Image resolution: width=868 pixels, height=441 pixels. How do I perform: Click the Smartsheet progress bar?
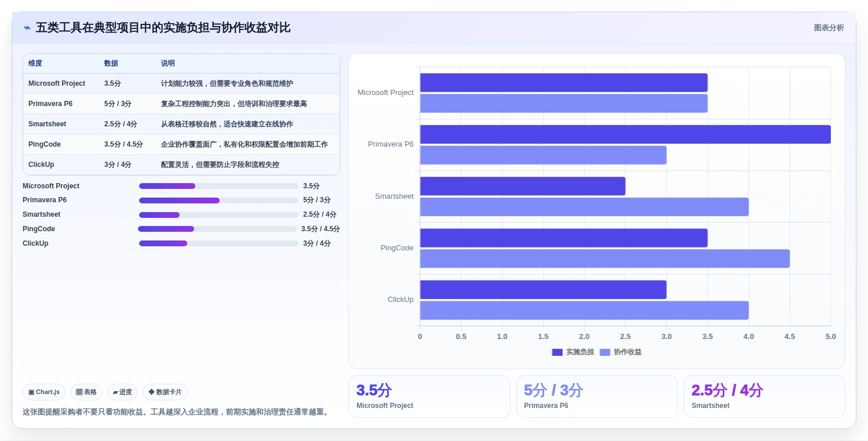tap(218, 215)
